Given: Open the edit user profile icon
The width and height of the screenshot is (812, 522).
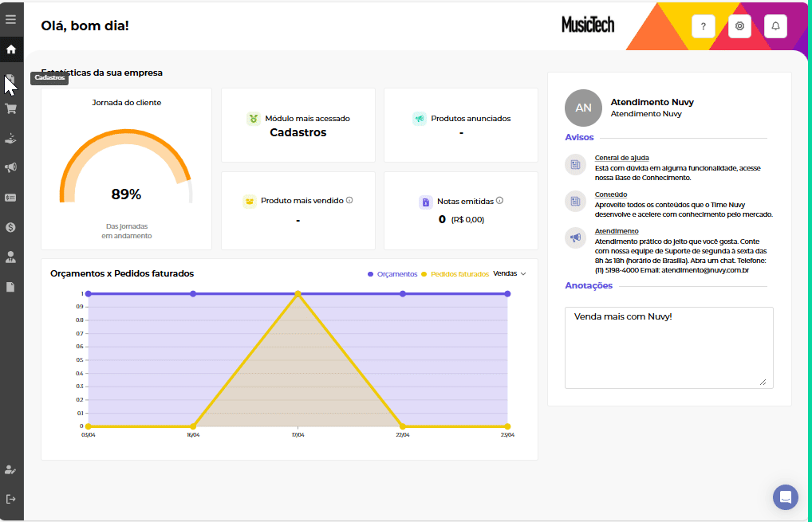Looking at the screenshot, I should point(11,469).
